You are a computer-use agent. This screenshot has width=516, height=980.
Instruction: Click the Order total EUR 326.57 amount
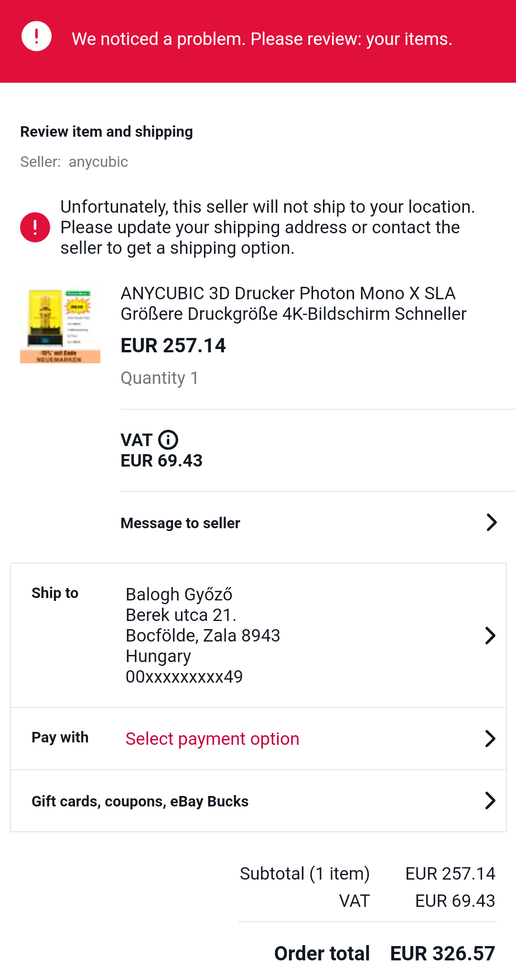tap(442, 953)
